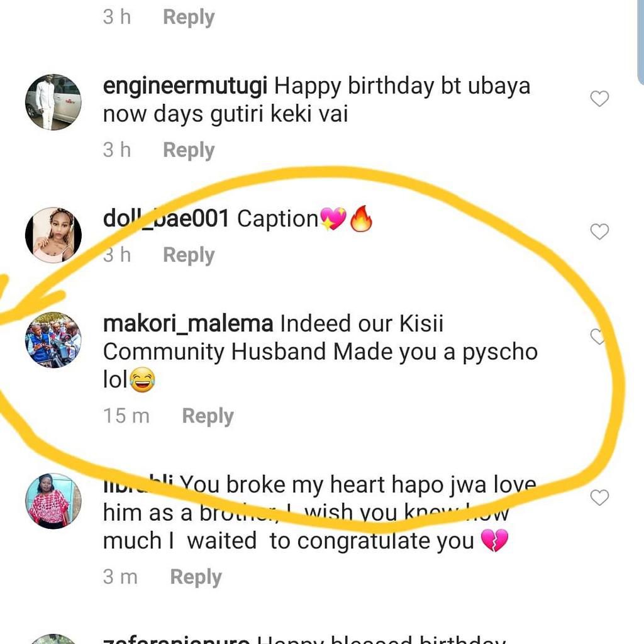Reply to doll_bae001's Caption comment

189,255
